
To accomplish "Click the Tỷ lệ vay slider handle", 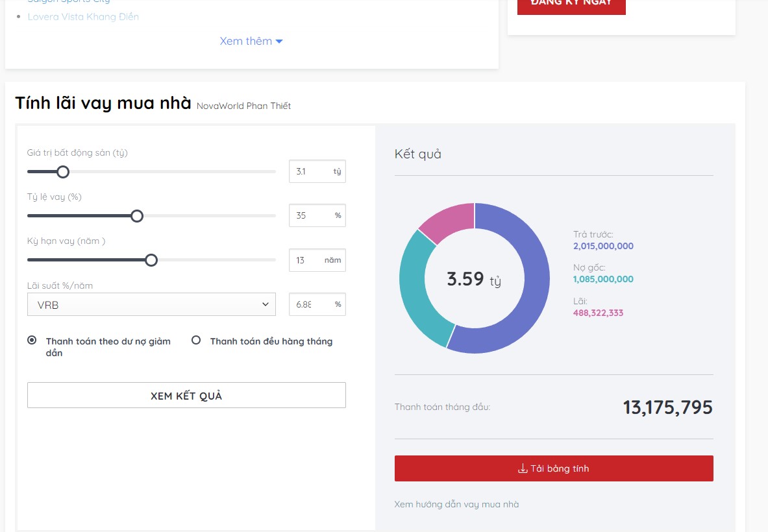I will point(137,215).
